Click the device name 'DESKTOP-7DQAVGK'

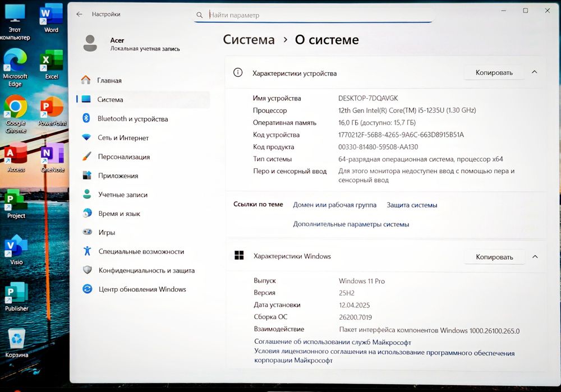pos(368,98)
